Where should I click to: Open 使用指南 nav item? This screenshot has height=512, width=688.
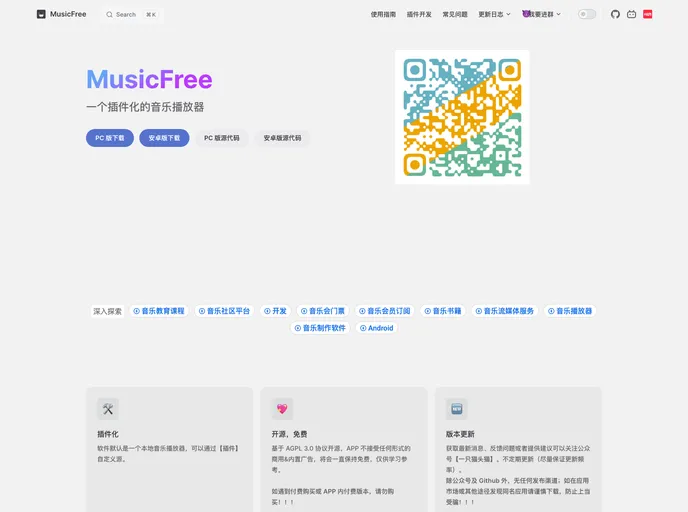tap(383, 14)
